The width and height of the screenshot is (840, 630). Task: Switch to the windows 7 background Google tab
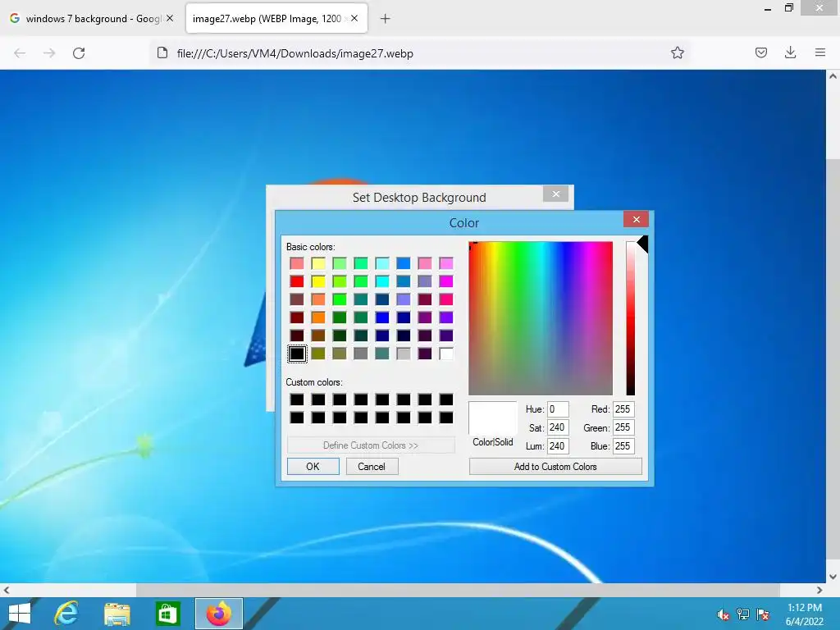(92, 19)
